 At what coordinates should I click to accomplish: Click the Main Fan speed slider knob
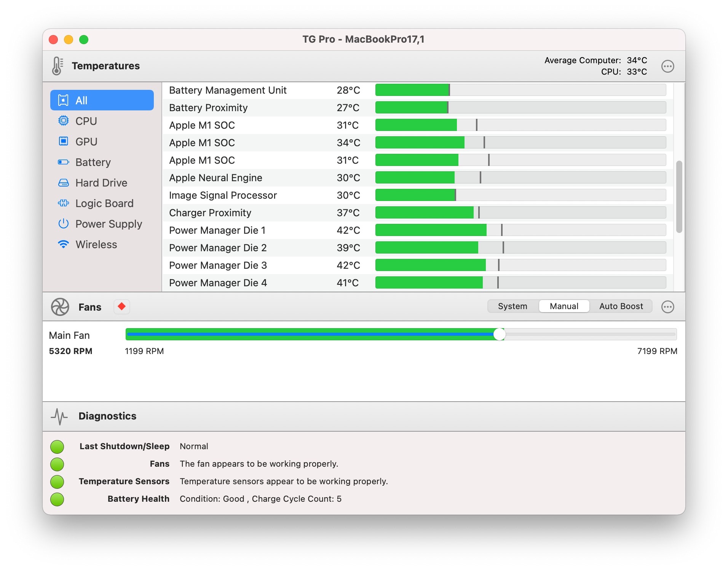click(499, 334)
